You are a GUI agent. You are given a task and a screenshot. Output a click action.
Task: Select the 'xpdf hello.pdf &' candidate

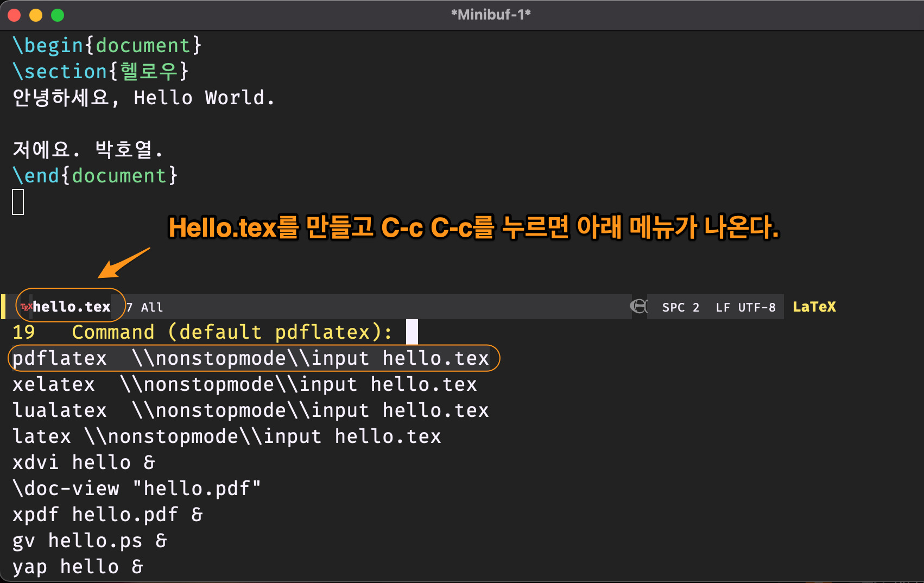(x=107, y=515)
